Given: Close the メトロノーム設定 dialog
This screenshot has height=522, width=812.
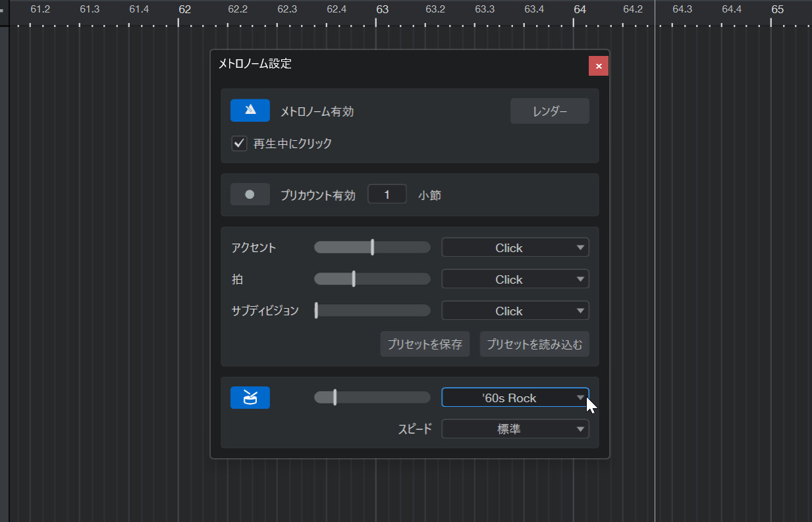Looking at the screenshot, I should (598, 66).
